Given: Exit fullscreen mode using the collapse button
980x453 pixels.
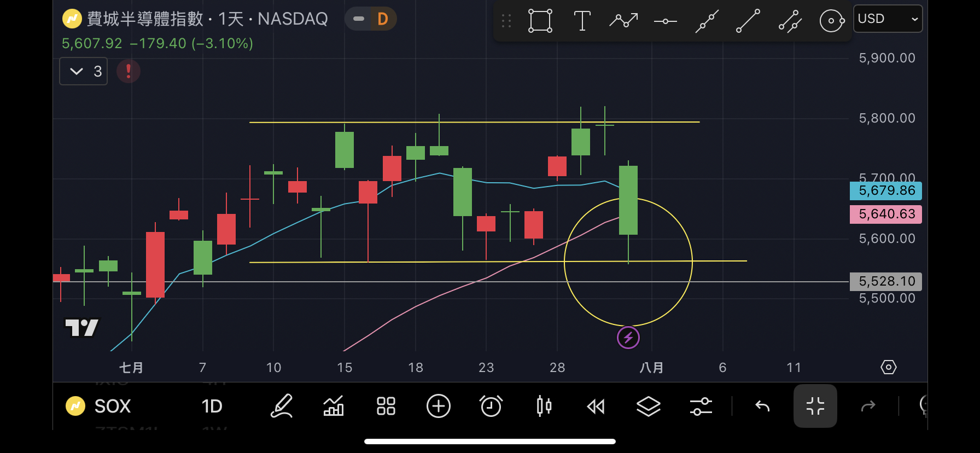Looking at the screenshot, I should tap(815, 406).
